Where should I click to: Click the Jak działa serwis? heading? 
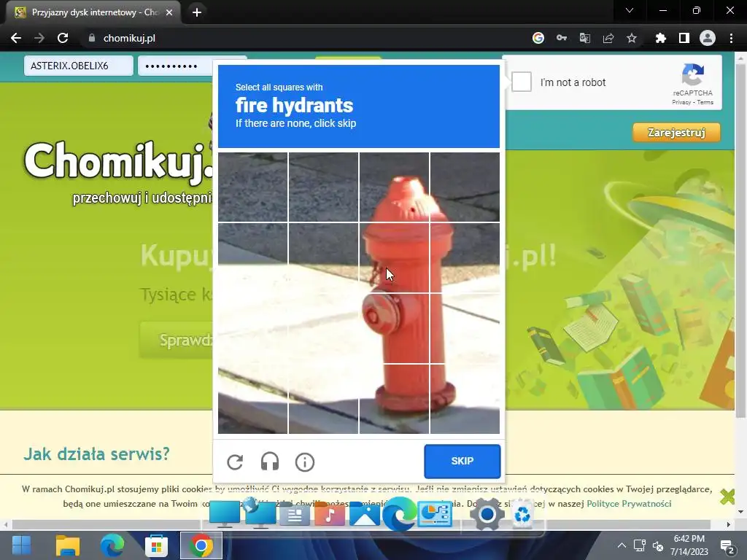click(97, 454)
